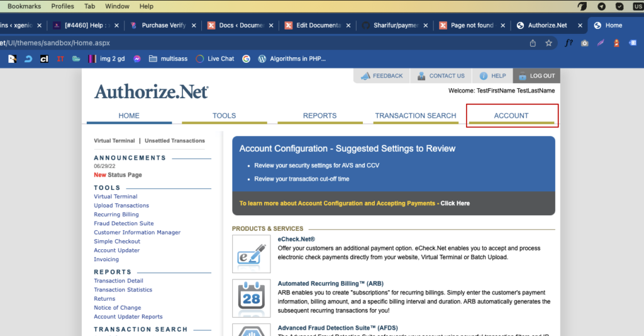Click the leaf bird menu bar icon
644x336 pixels.
click(582, 6)
